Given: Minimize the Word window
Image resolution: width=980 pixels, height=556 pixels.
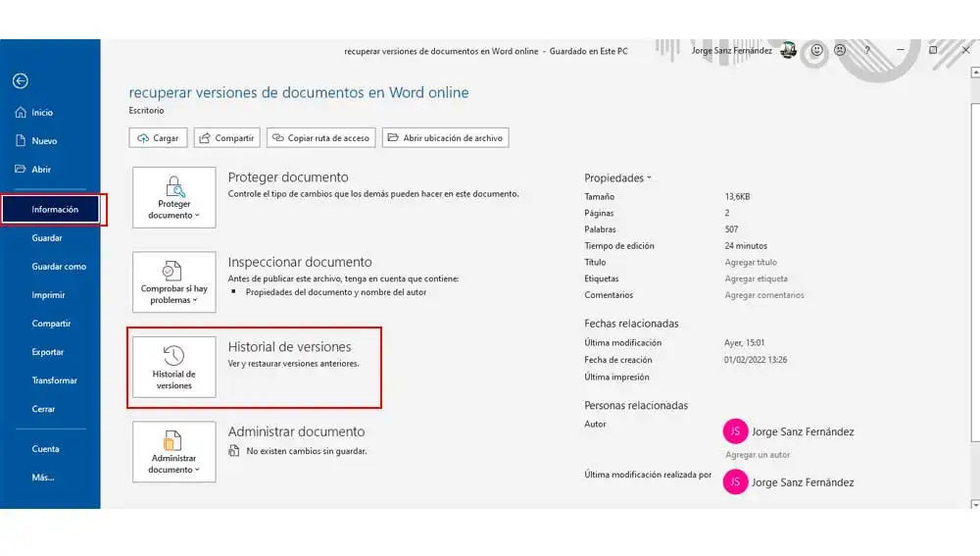Looking at the screenshot, I should 900,50.
